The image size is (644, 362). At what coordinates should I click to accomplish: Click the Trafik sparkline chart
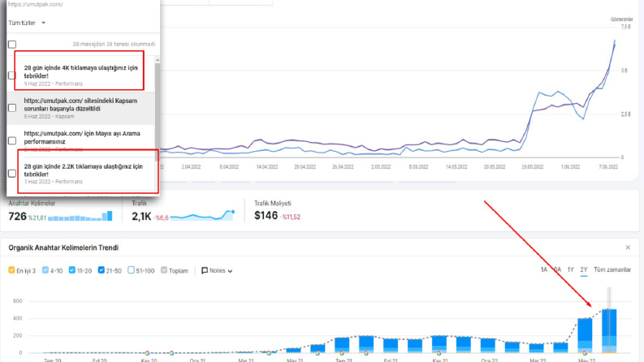202,215
